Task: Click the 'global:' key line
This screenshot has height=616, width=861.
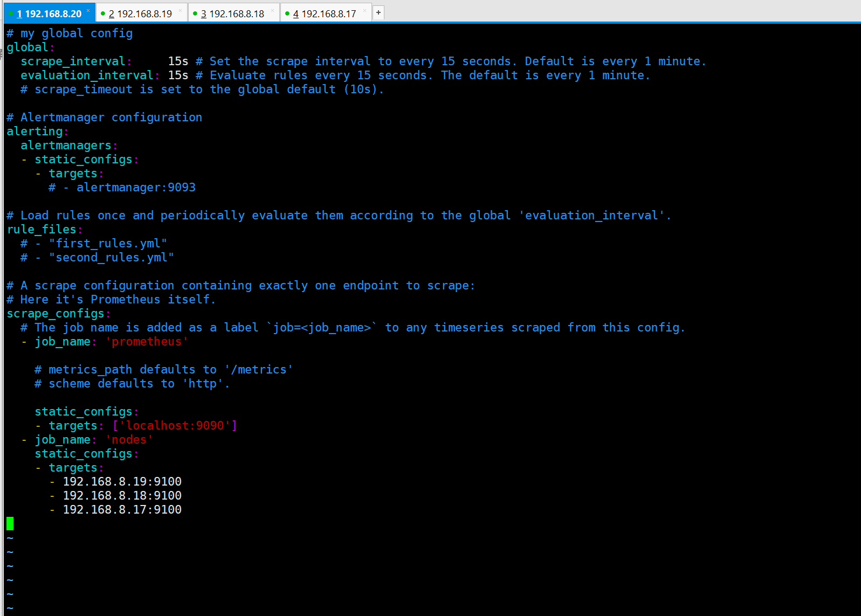Action: coord(30,47)
